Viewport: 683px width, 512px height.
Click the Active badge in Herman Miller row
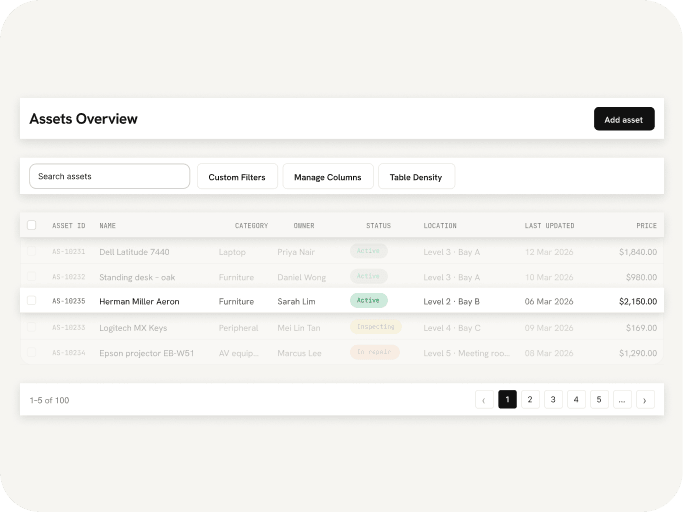(x=369, y=301)
